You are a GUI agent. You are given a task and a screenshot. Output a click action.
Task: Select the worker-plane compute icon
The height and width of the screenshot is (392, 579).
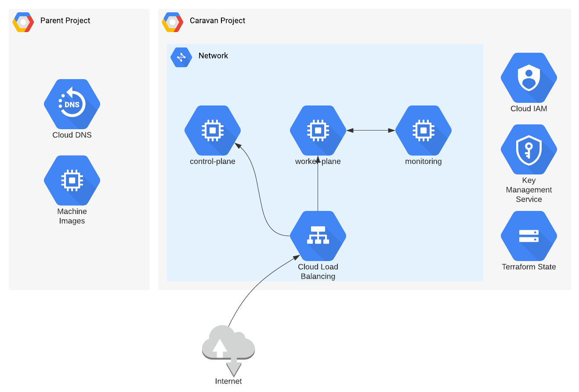(x=318, y=131)
